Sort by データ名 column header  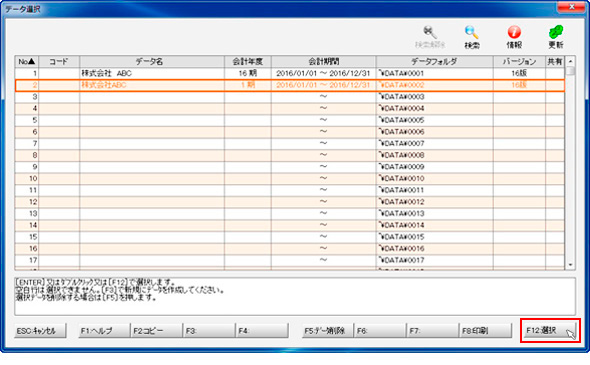pyautogui.click(x=152, y=62)
